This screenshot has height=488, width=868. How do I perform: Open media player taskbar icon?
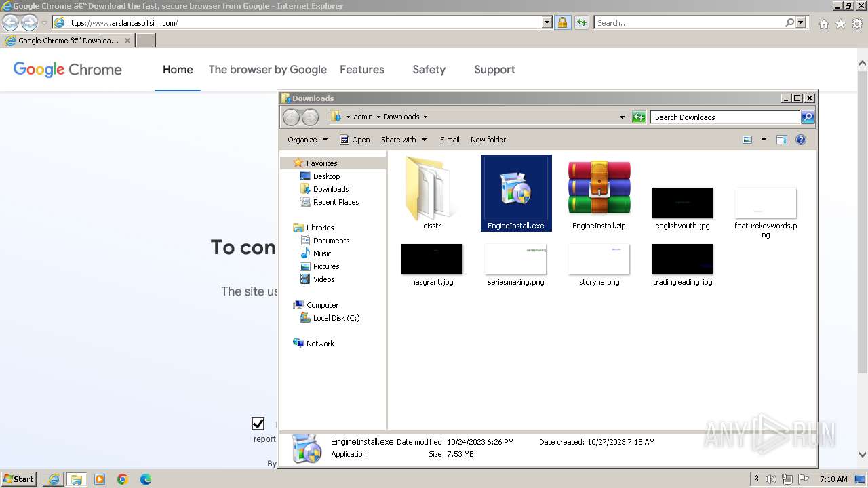click(100, 479)
